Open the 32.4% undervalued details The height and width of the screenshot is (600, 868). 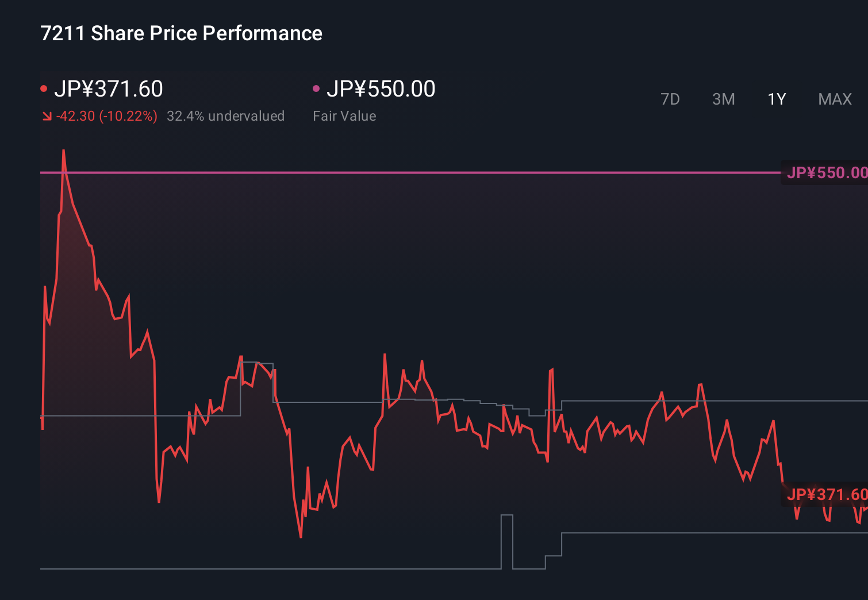(x=226, y=116)
